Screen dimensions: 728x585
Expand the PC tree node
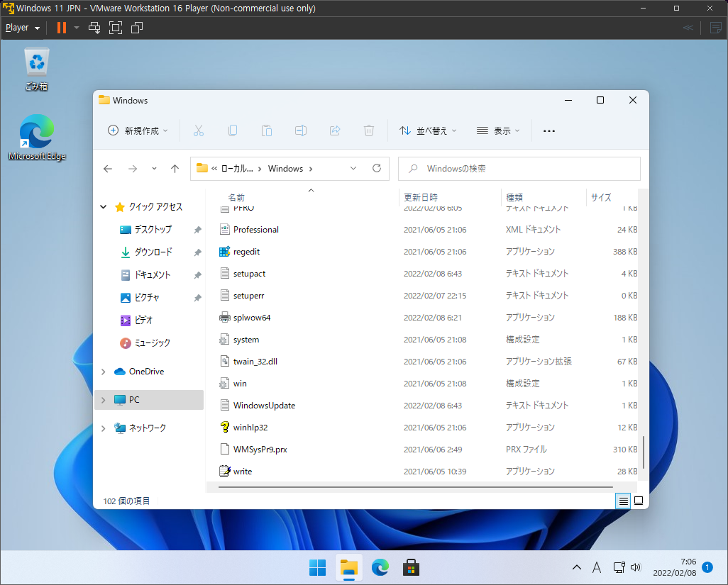coord(103,400)
